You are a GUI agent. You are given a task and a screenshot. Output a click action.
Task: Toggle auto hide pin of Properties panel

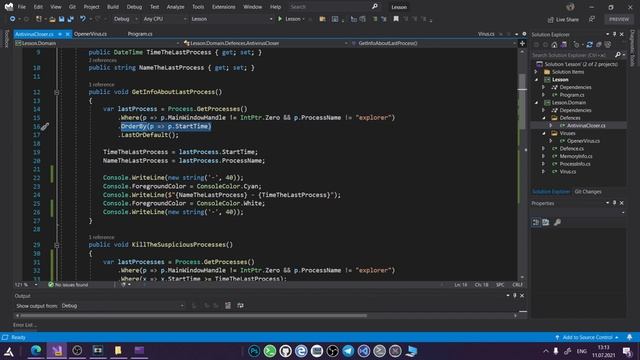pyautogui.click(x=614, y=203)
